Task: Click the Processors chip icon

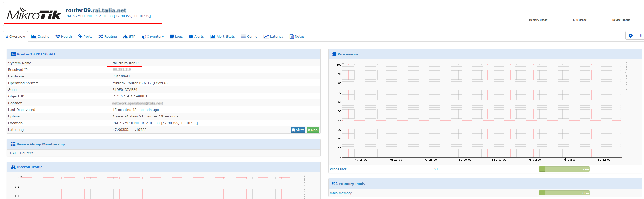Action: click(334, 54)
